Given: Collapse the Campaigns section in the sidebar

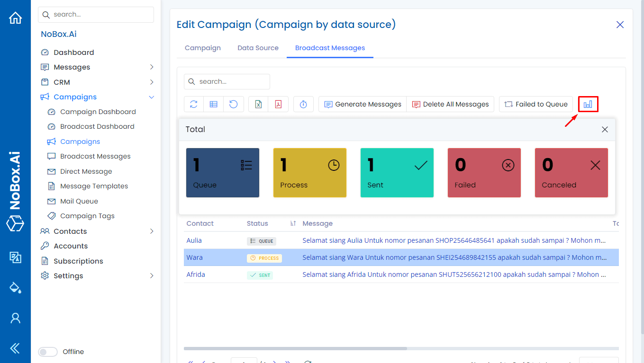Looking at the screenshot, I should 151,97.
